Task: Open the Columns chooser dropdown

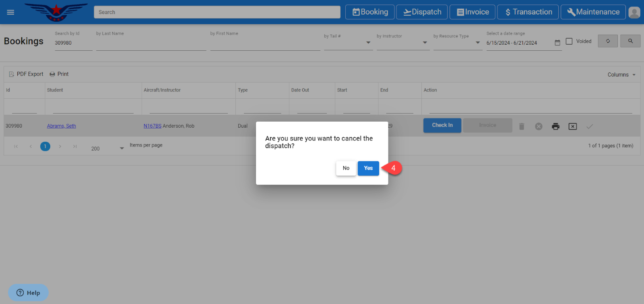Action: coord(621,75)
